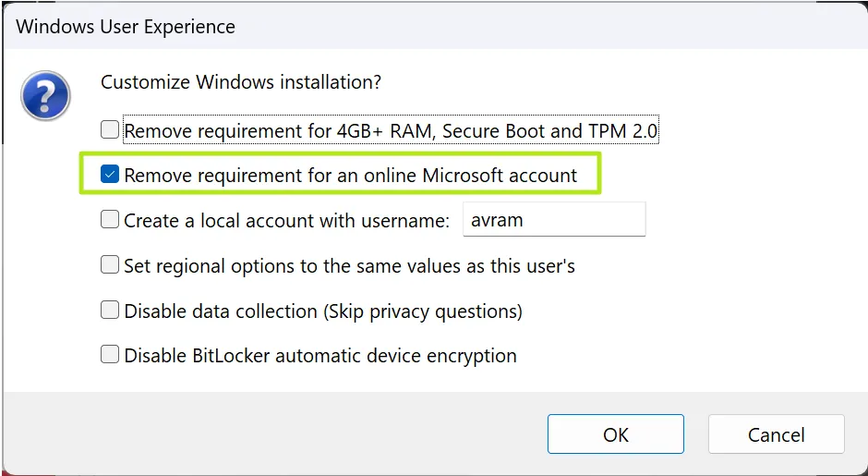Screen dimensions: 868x476
Task: Tick the Create a local account checkbox
Action: [110, 220]
